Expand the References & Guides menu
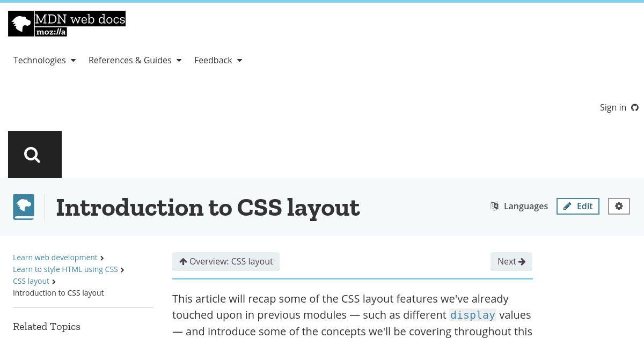644x338 pixels. [135, 60]
